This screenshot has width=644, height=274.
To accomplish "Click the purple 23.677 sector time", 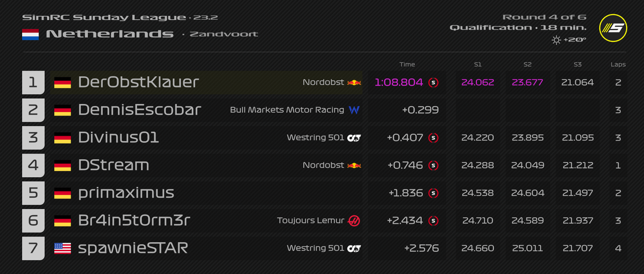I will (527, 82).
